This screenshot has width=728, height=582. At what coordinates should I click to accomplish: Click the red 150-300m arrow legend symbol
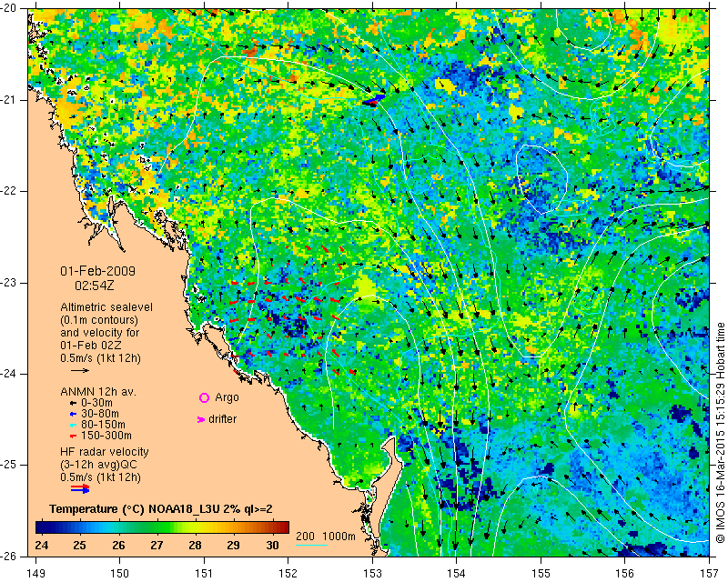click(x=74, y=436)
